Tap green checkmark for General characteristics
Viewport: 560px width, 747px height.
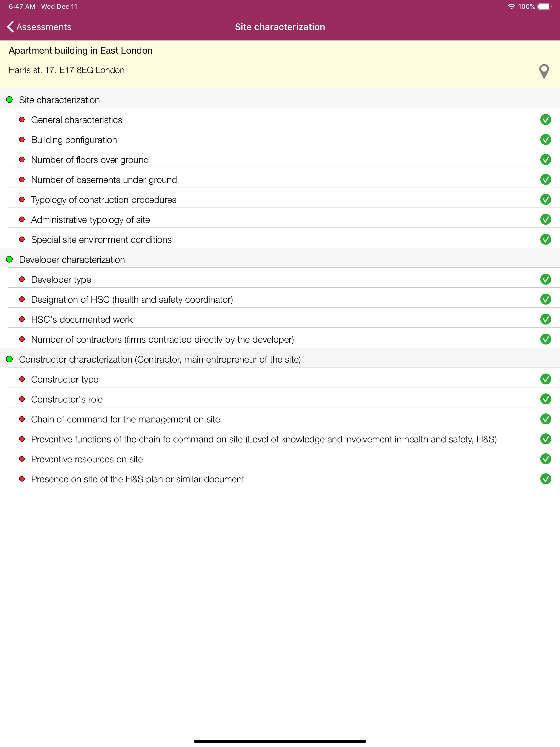[546, 119]
